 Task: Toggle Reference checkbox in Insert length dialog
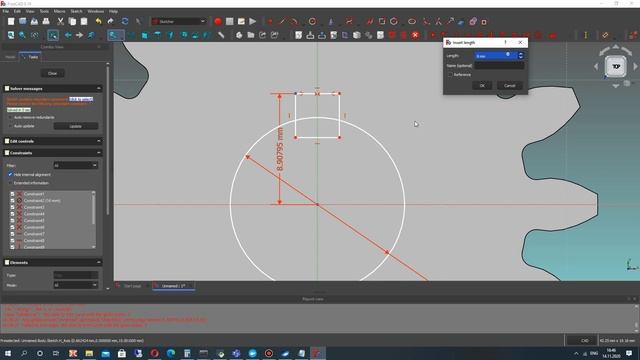point(450,75)
